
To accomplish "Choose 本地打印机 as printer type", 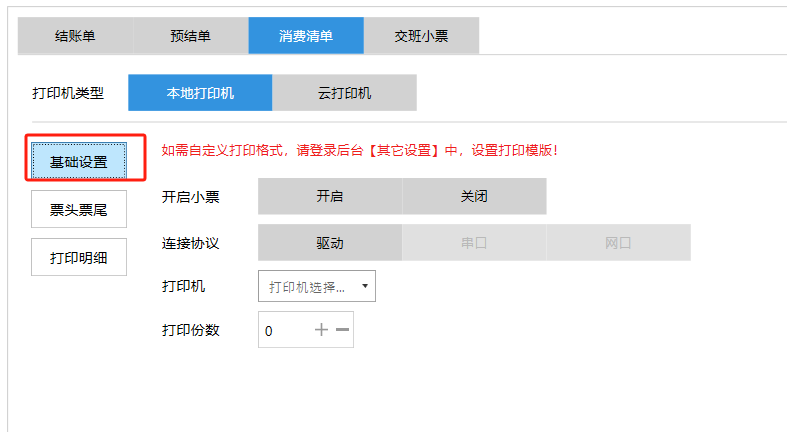I will point(200,93).
